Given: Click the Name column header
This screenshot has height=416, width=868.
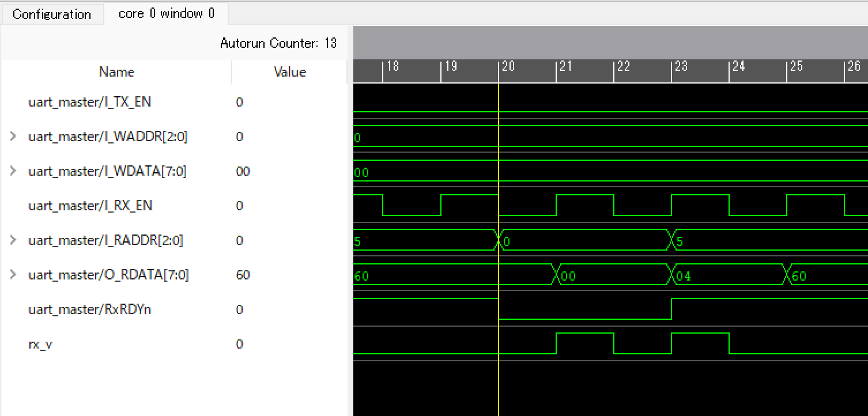Looking at the screenshot, I should tap(116, 72).
